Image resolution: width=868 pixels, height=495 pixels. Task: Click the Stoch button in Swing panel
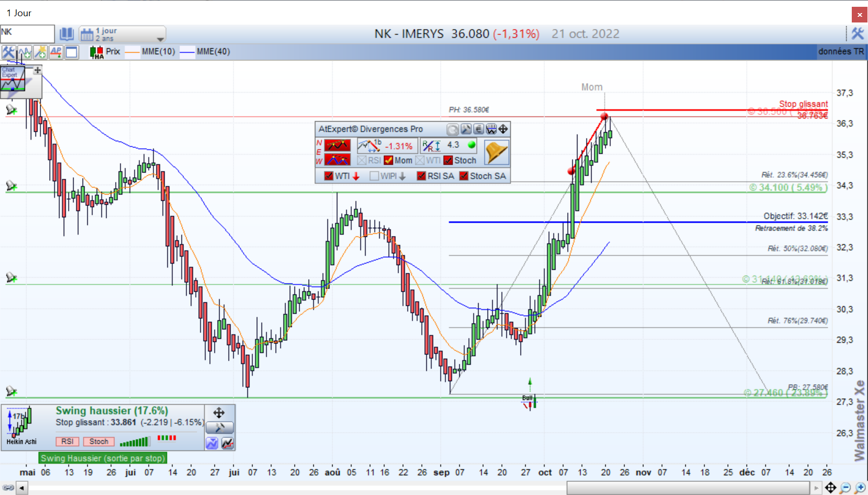[99, 442]
